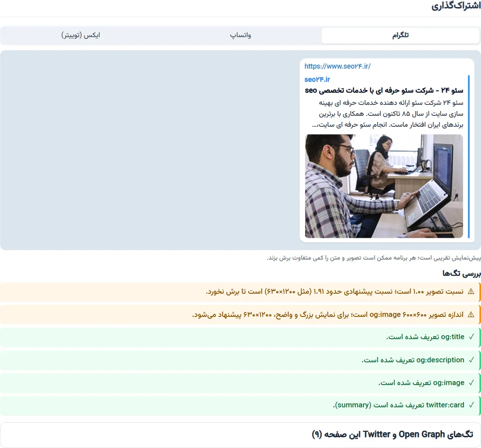
Task: Click the og:description تعریف شده است text
Action: point(413,360)
